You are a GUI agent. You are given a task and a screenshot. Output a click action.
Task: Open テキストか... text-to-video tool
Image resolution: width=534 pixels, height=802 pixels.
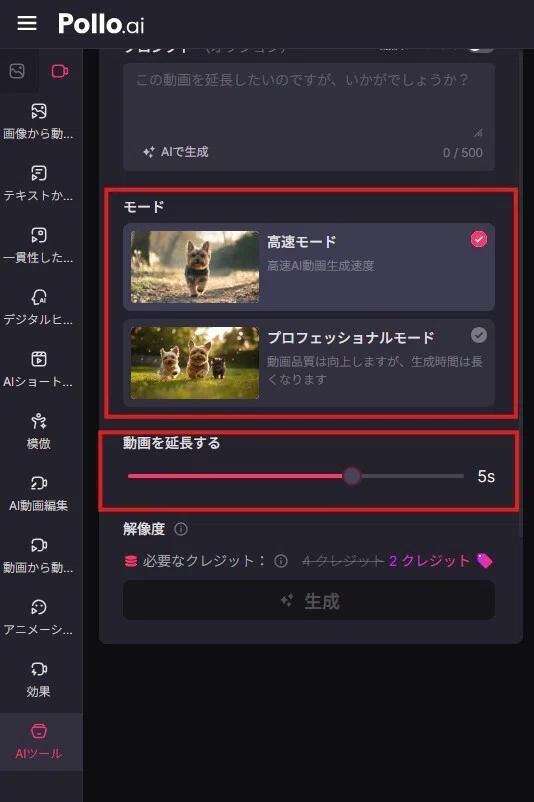[x=38, y=184]
